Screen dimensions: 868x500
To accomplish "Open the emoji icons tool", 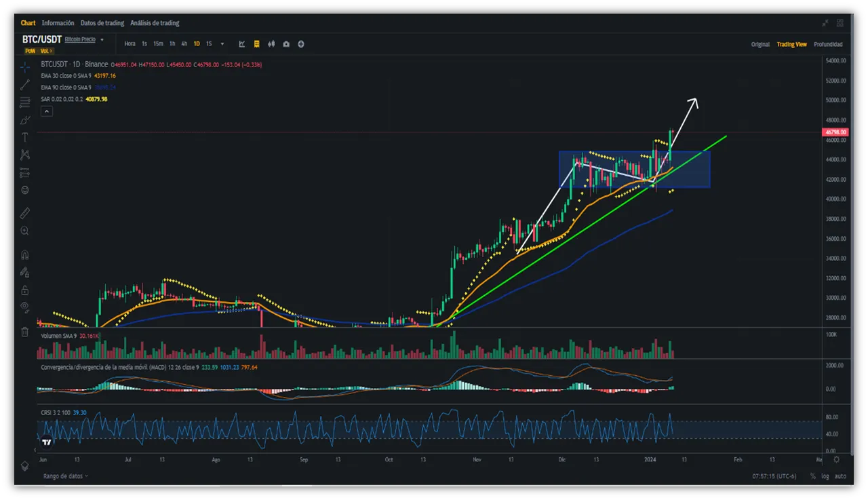I will coord(25,190).
